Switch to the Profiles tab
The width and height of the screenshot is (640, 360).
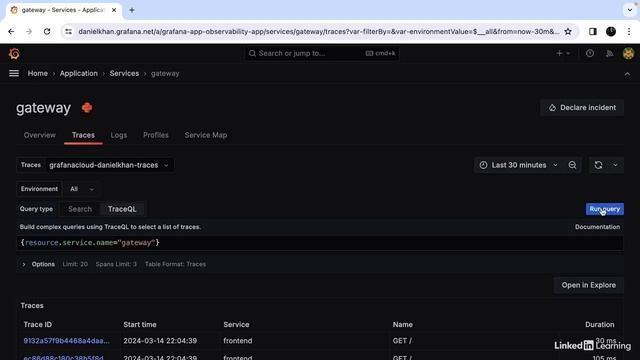pyautogui.click(x=156, y=135)
